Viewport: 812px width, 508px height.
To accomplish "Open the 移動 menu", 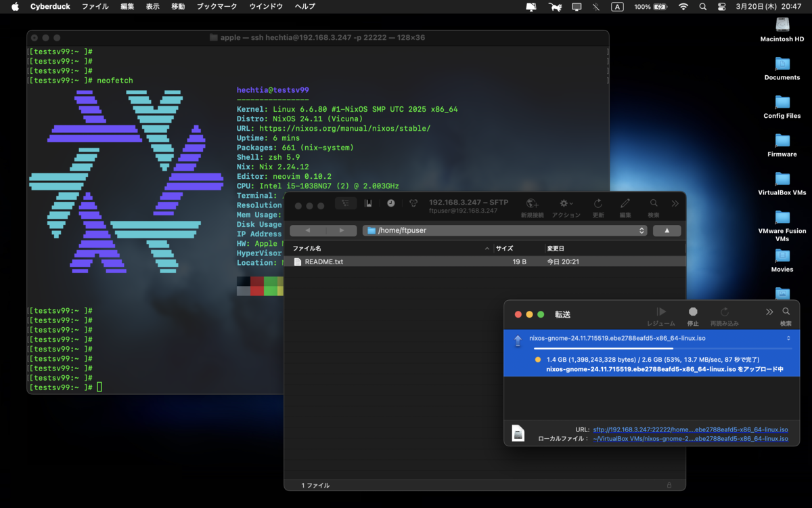I will (x=178, y=6).
